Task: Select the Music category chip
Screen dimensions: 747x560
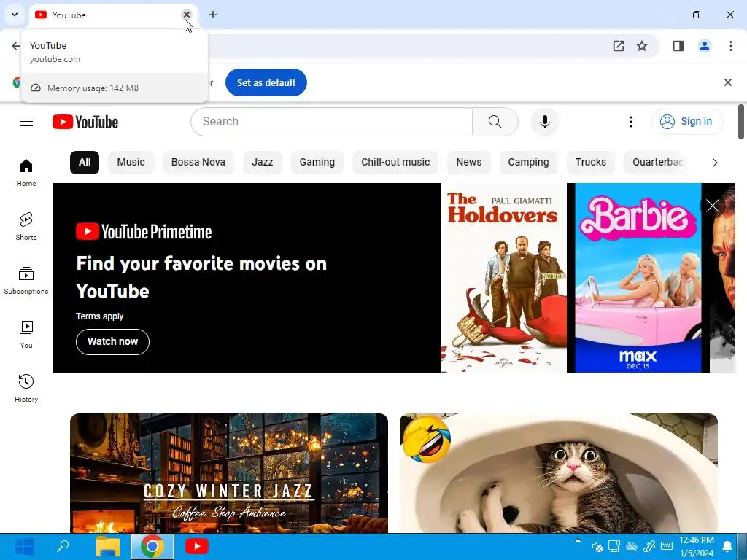Action: tap(131, 163)
